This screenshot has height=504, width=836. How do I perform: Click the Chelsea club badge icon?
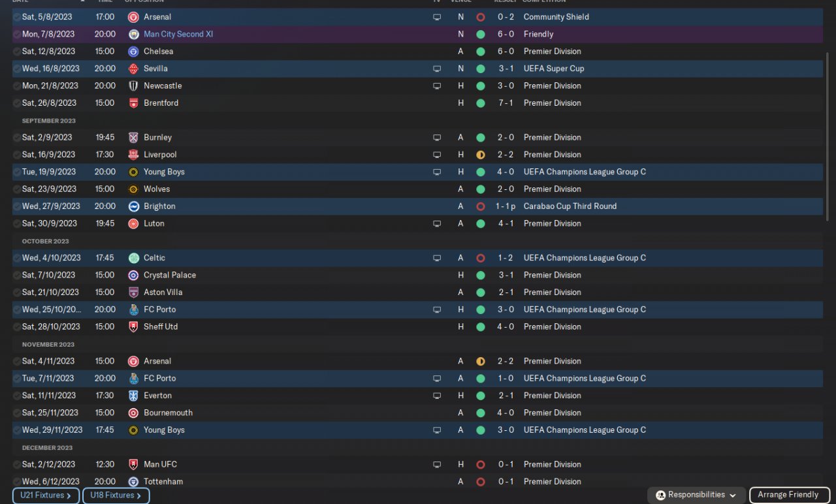(x=133, y=52)
